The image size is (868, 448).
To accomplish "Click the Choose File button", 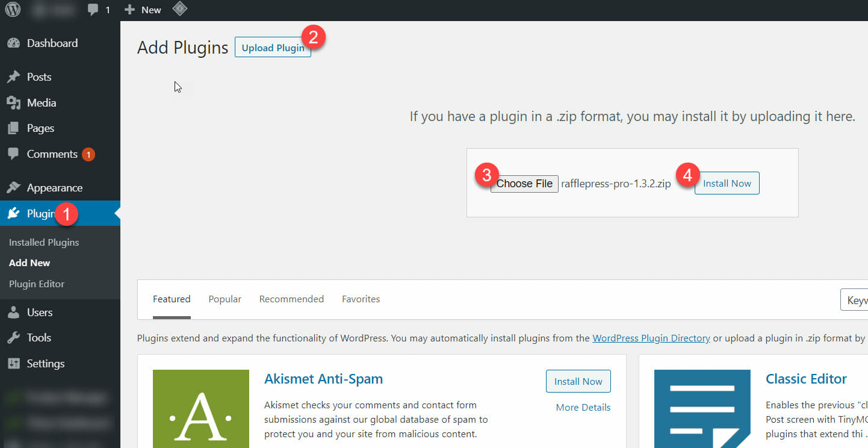I will pyautogui.click(x=524, y=184).
